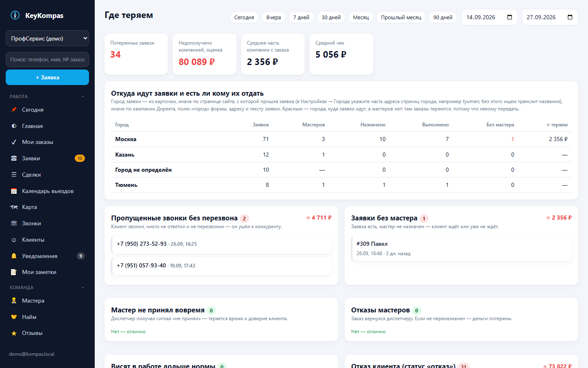Click the half-circle icon beside Главная
The height and width of the screenshot is (368, 588).
point(14,126)
